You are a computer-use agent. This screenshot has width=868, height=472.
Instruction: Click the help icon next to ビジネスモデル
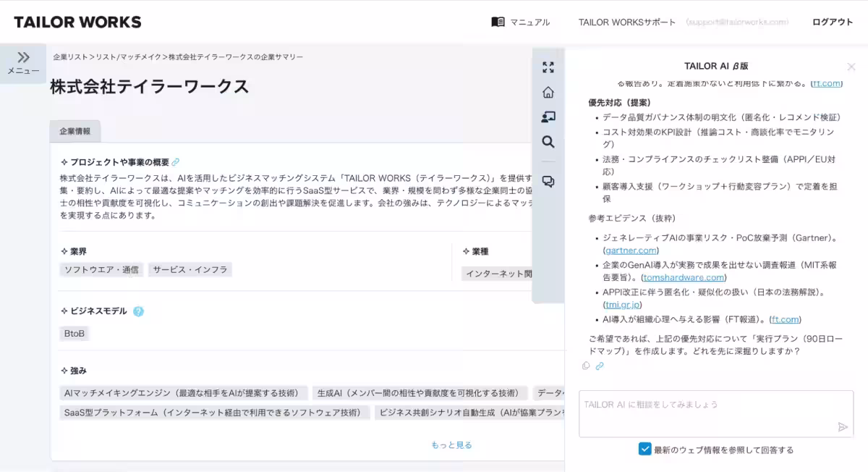138,311
